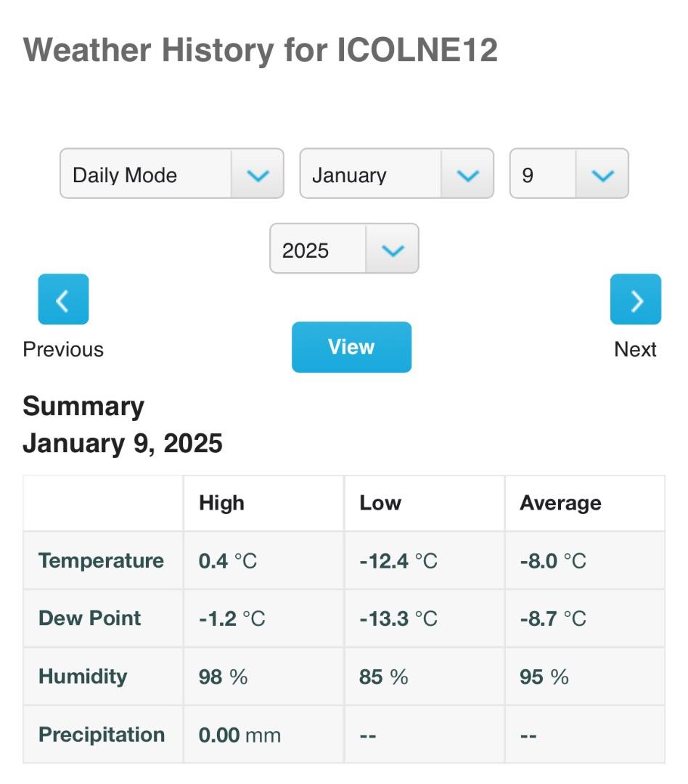Click the Next label text

point(635,349)
